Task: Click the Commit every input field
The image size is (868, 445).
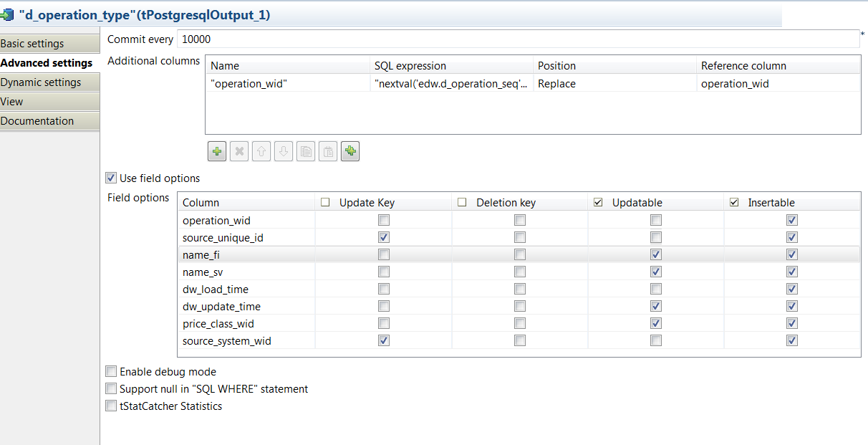Action: pos(517,39)
